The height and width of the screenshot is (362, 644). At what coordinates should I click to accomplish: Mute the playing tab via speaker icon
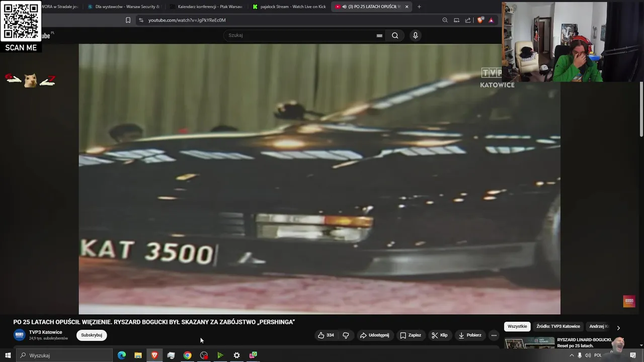pos(344,7)
